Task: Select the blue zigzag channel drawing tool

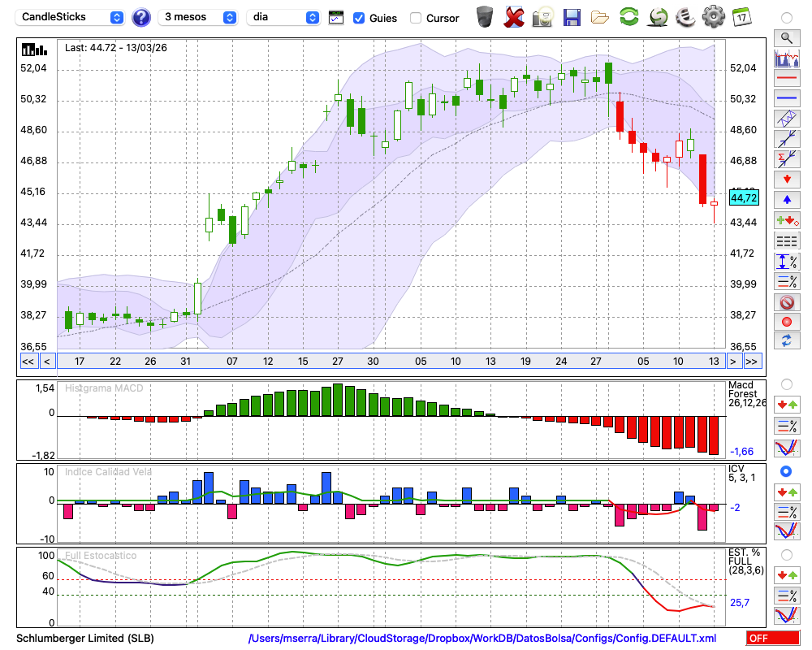Action: click(787, 119)
